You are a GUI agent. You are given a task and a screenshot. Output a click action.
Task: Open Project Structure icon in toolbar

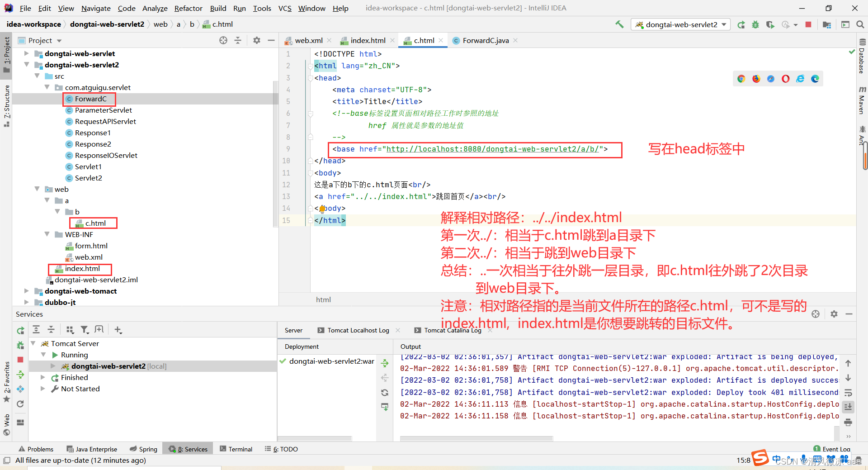pyautogui.click(x=827, y=24)
